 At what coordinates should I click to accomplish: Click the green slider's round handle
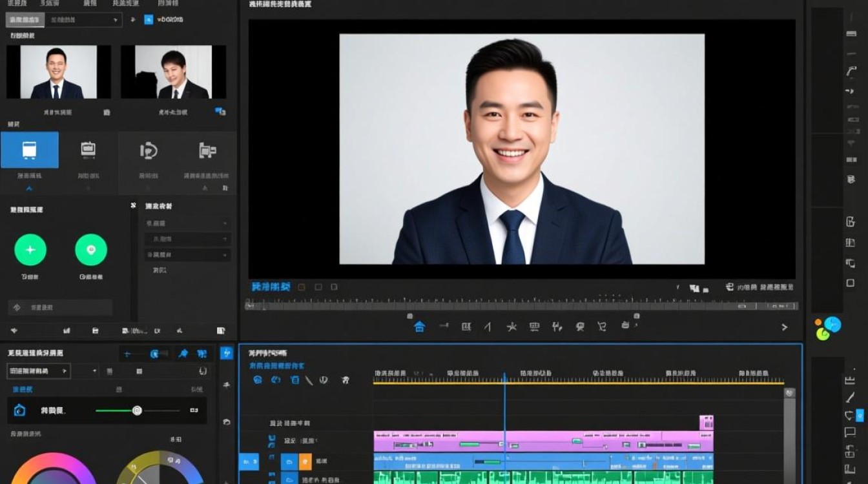click(x=137, y=410)
